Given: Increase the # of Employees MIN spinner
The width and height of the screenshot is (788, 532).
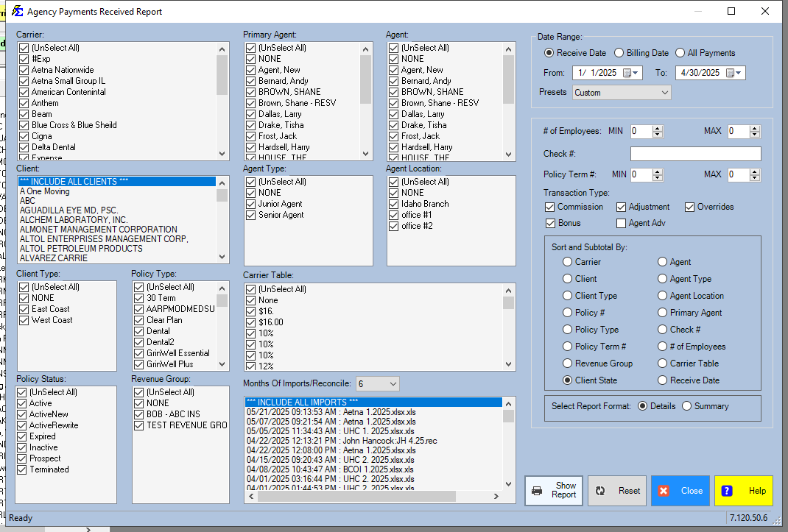Looking at the screenshot, I should (x=658, y=128).
